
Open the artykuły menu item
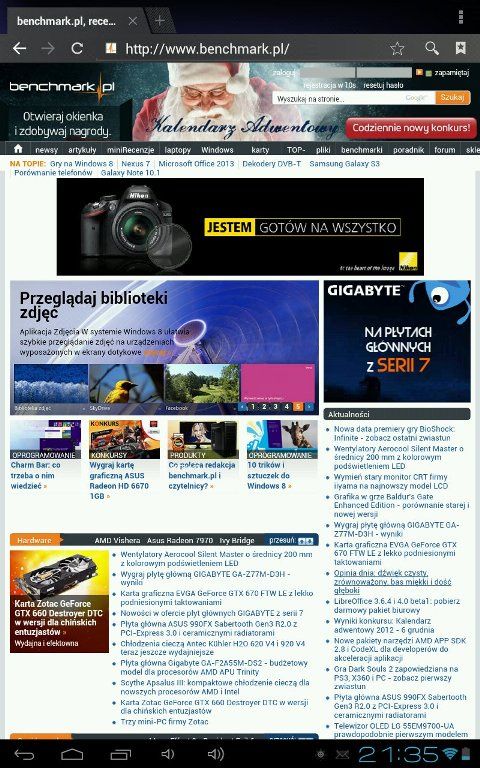(82, 150)
